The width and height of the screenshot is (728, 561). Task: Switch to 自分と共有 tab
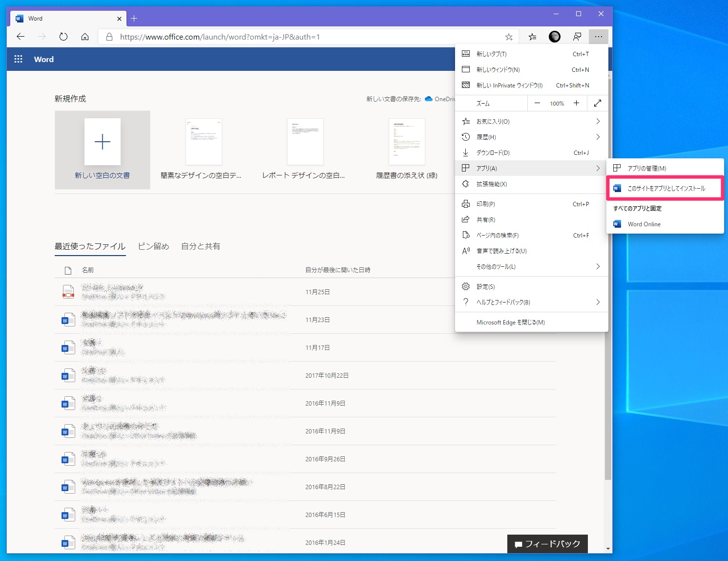(x=201, y=246)
